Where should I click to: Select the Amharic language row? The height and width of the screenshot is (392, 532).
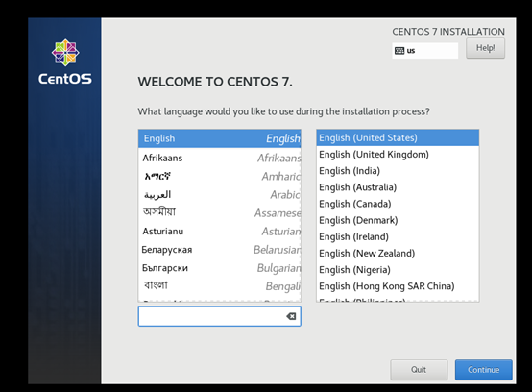pos(220,176)
